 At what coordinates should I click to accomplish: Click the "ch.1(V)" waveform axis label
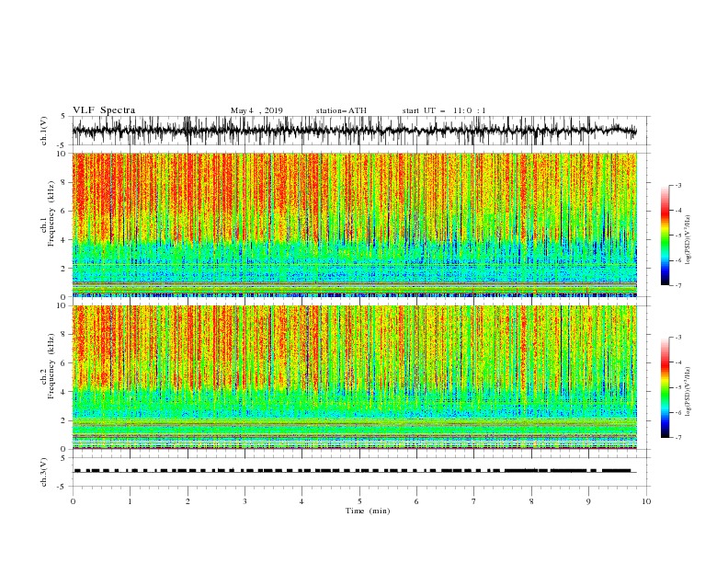(44, 131)
